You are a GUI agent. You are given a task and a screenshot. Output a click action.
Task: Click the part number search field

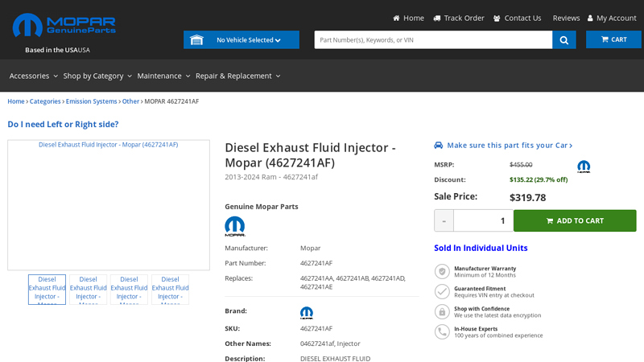(433, 39)
